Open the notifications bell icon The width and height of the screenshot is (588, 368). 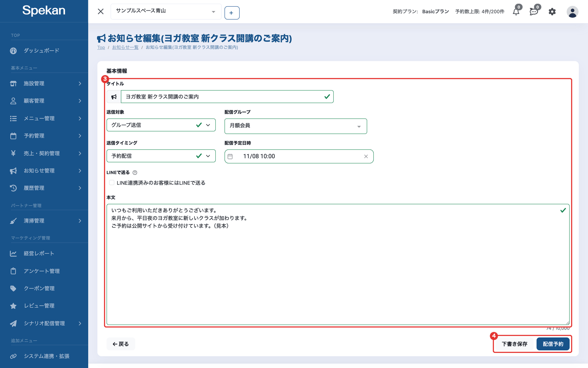click(516, 11)
